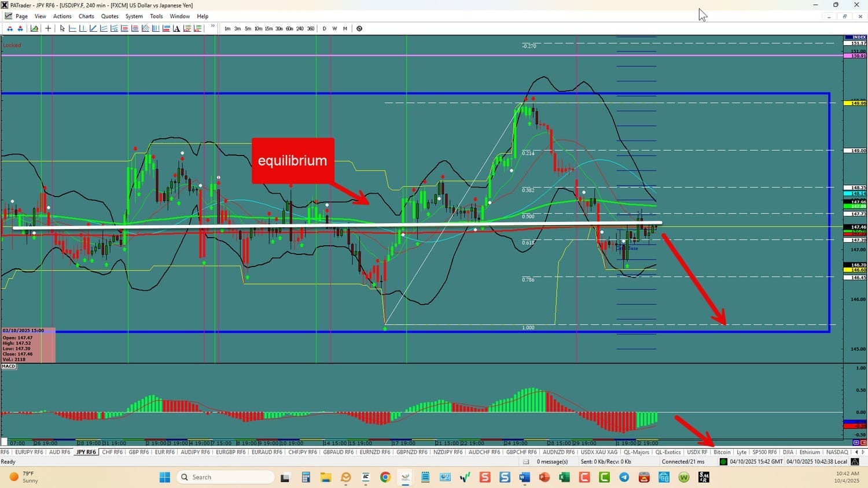The width and height of the screenshot is (868, 488).
Task: Select the crosshair cursor tool
Action: pyautogui.click(x=48, y=28)
